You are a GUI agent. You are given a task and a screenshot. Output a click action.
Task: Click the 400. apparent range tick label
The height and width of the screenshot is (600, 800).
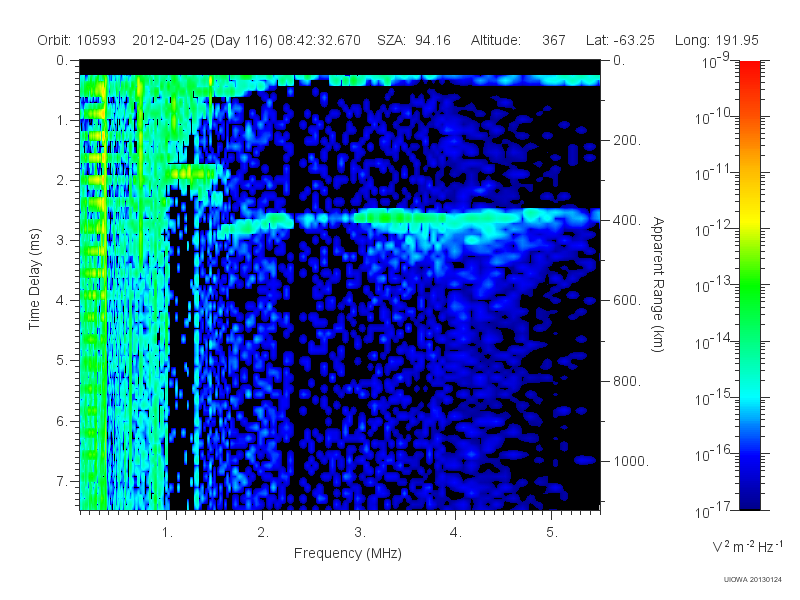[x=627, y=220]
